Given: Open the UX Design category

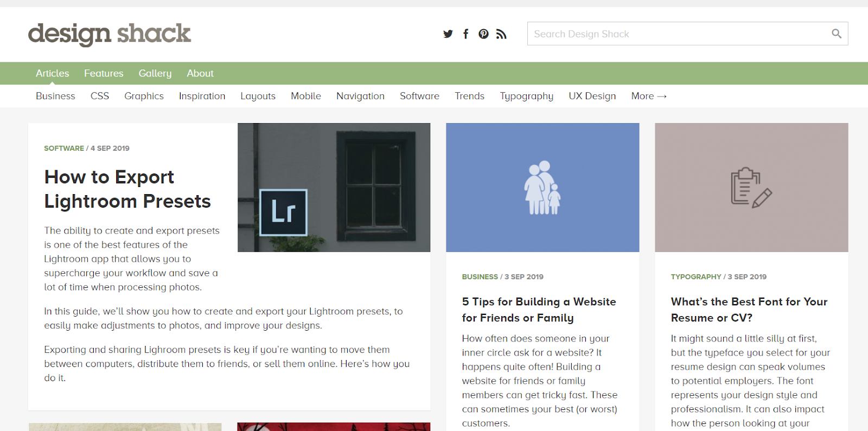Looking at the screenshot, I should tap(592, 96).
